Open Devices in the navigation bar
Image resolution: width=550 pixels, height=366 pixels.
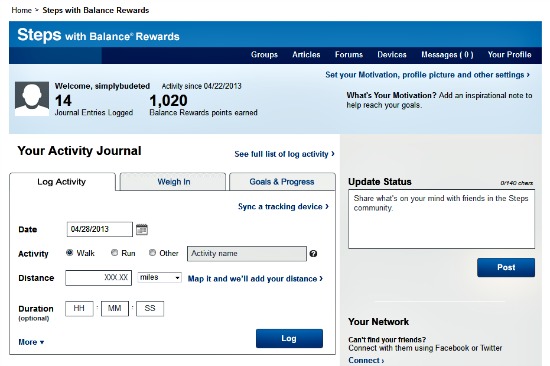392,55
